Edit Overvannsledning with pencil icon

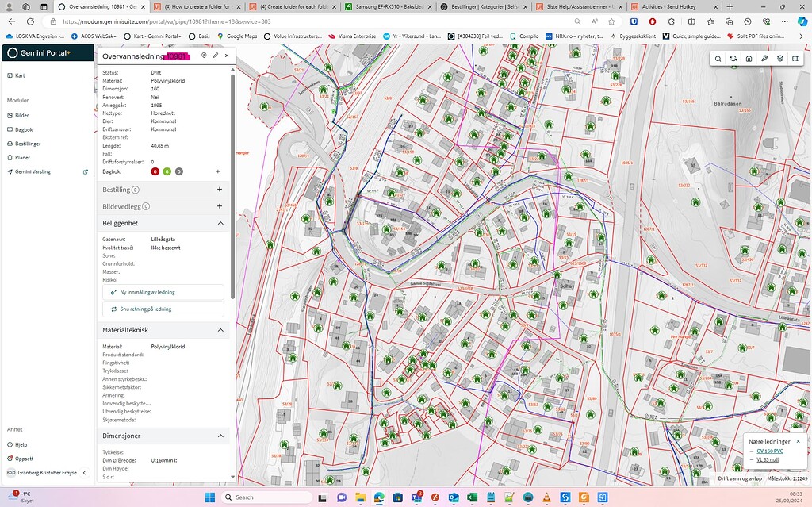pyautogui.click(x=216, y=56)
